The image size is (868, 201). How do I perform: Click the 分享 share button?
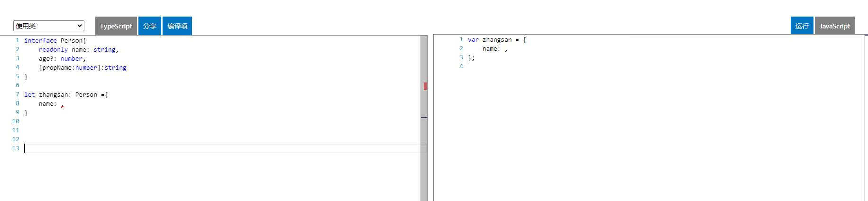pos(150,26)
